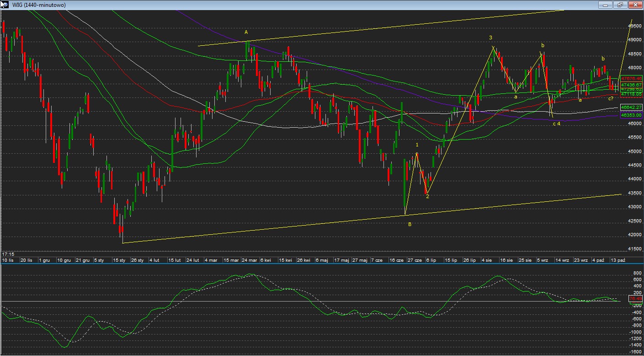The image size is (644, 356).
Task: Click the 'c?' wave annotation
Action: click(x=611, y=98)
